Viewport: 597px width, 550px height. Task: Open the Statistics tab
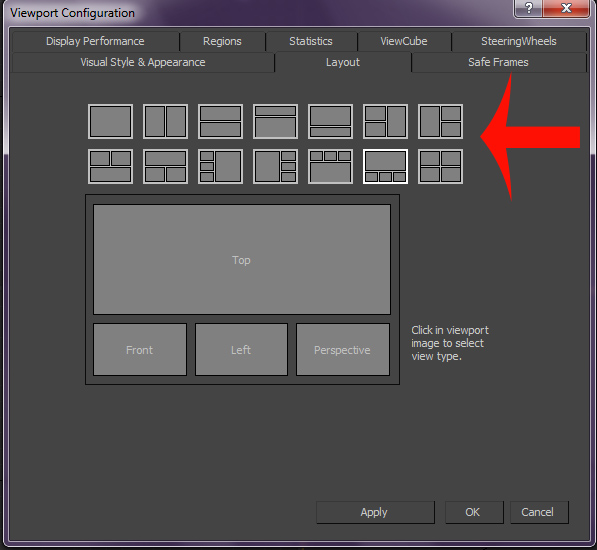point(311,41)
